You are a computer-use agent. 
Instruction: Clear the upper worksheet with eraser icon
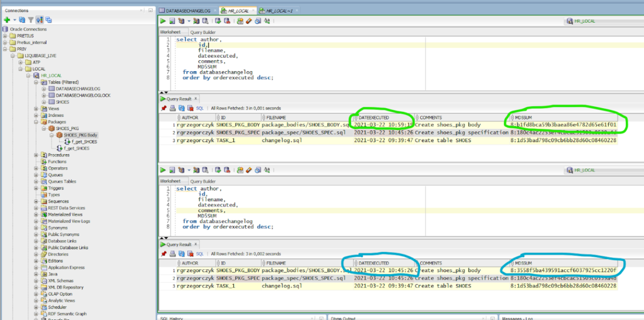249,21
